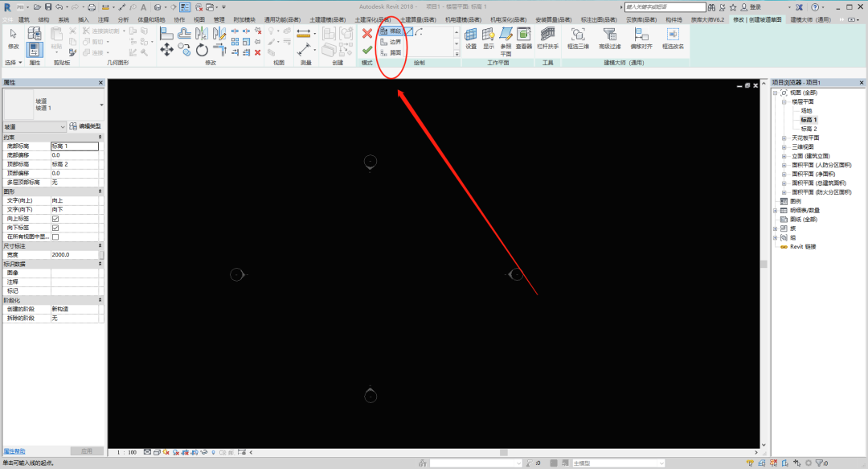The height and width of the screenshot is (469, 868).
Task: Open the 注释 ribbon tab
Action: [x=104, y=19]
